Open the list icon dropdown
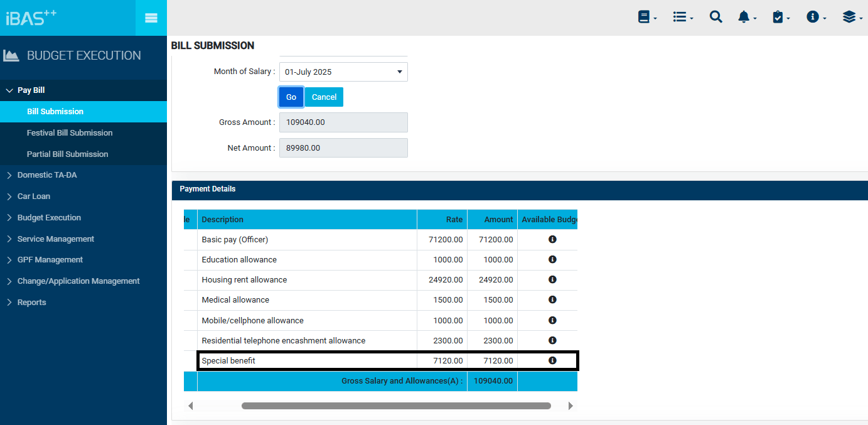 tap(682, 18)
